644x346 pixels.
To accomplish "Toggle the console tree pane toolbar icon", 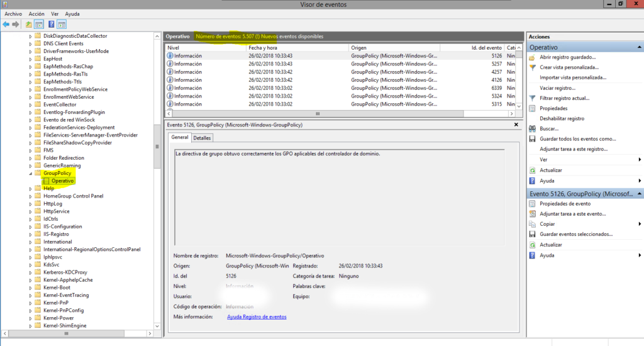I will click(x=39, y=25).
